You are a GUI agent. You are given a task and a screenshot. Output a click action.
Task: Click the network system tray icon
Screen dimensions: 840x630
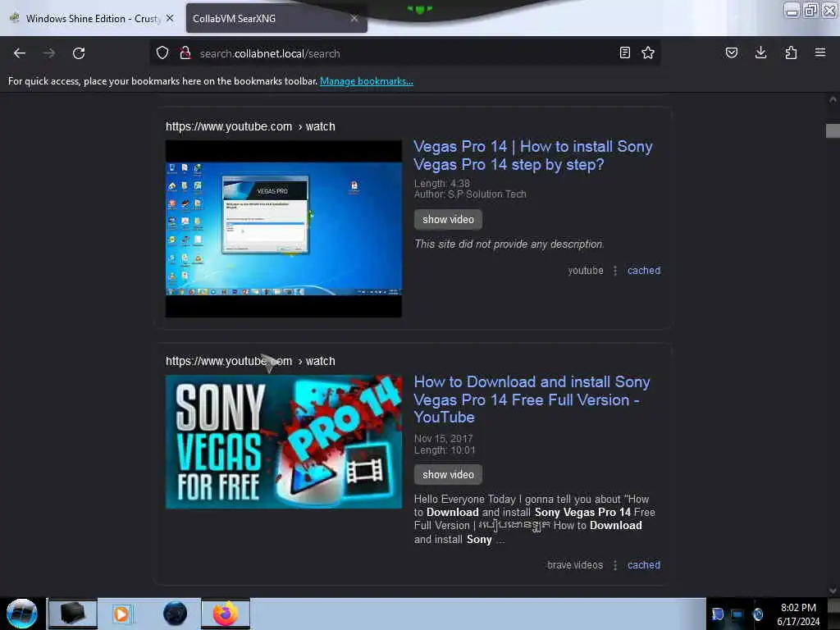click(x=737, y=614)
